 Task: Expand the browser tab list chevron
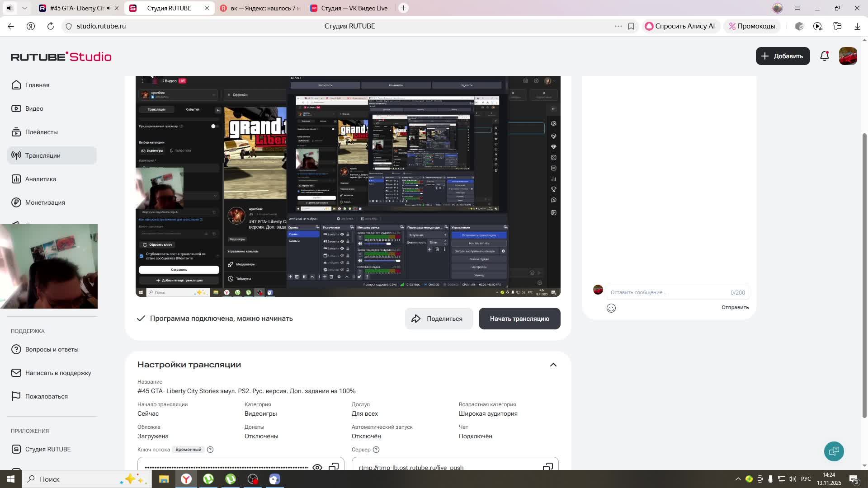click(x=25, y=8)
